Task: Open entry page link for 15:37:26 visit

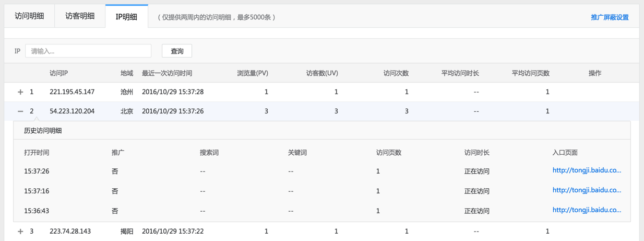Action: click(587, 170)
